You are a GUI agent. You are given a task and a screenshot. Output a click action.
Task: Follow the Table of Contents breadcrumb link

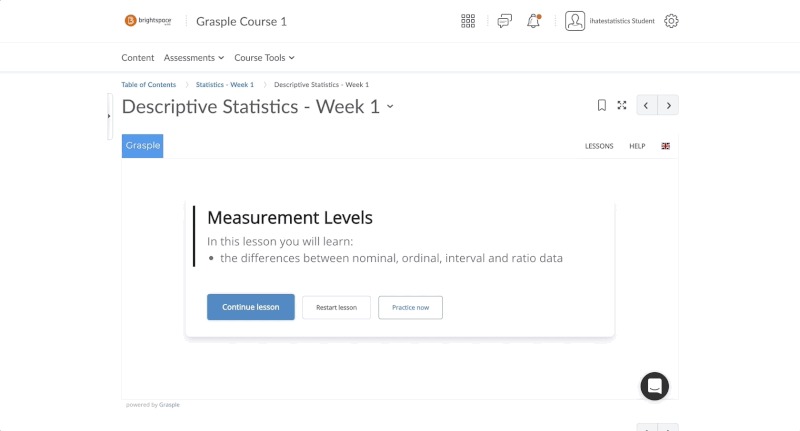point(148,85)
